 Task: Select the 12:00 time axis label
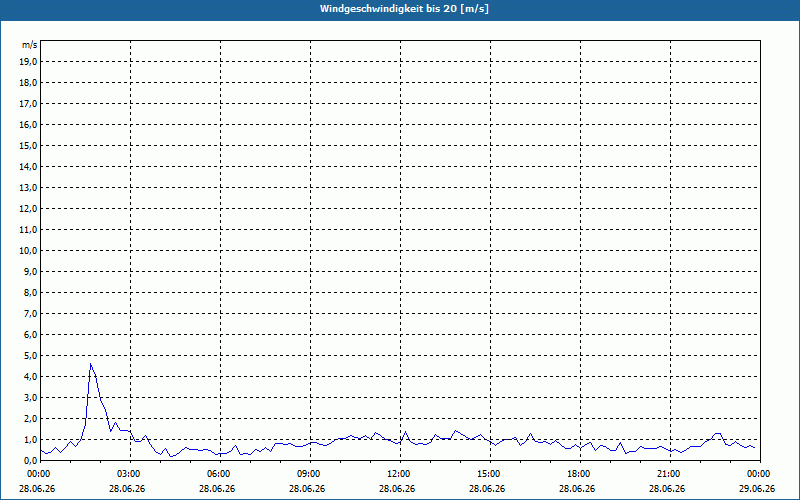point(401,474)
